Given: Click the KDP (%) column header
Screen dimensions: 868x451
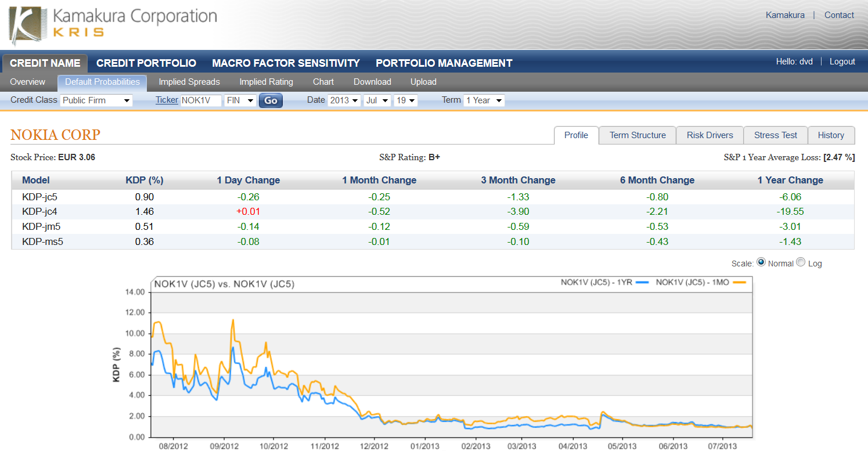Looking at the screenshot, I should pos(145,180).
